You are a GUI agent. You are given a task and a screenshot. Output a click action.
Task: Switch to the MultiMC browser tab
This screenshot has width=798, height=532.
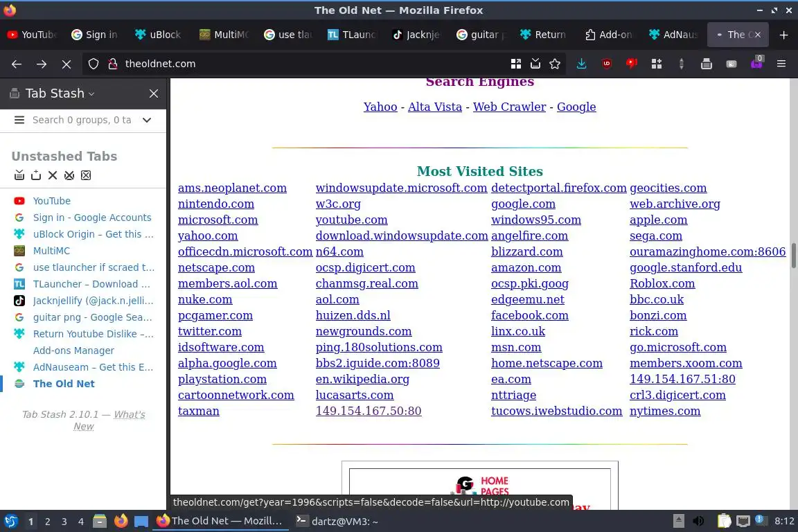223,35
